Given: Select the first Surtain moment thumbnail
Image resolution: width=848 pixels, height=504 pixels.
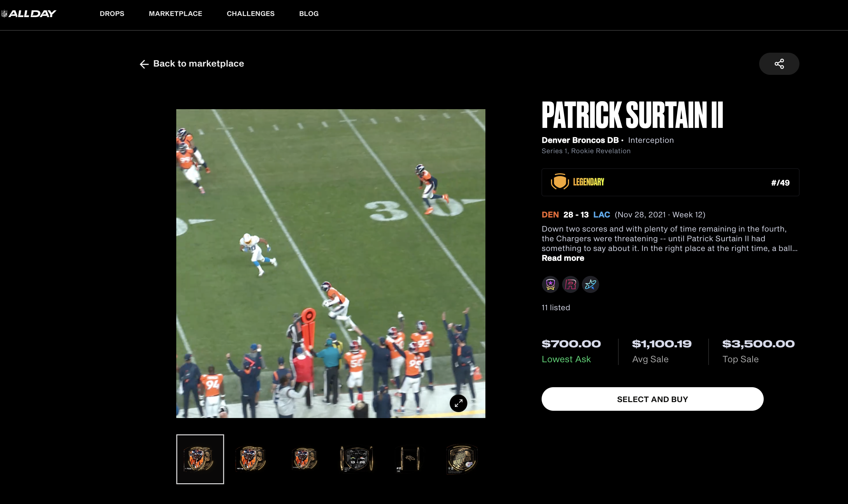Looking at the screenshot, I should pyautogui.click(x=200, y=459).
